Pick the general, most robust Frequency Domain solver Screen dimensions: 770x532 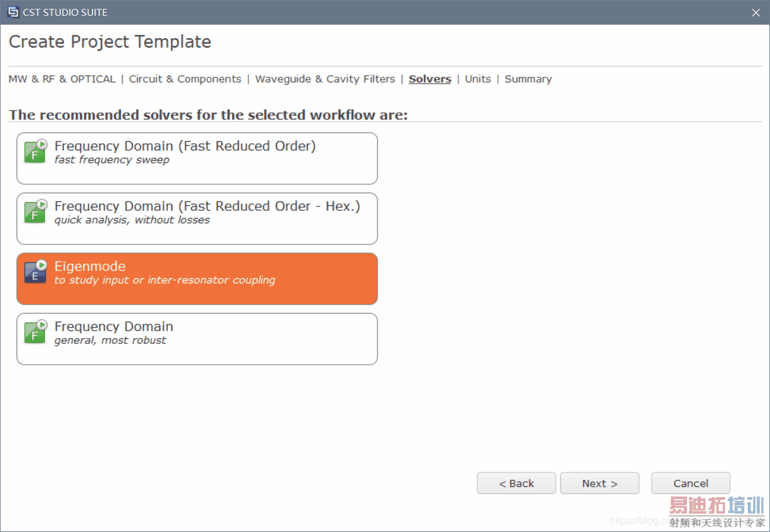point(197,339)
